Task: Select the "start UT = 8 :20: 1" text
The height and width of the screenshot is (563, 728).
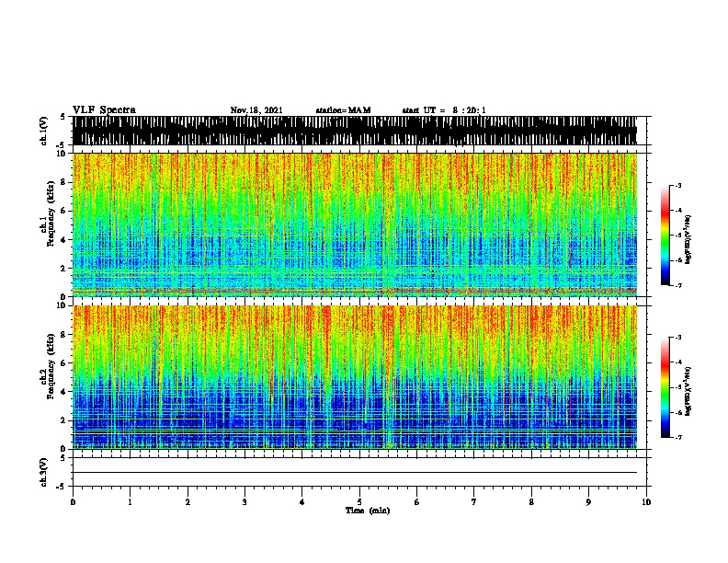Action: click(x=444, y=110)
